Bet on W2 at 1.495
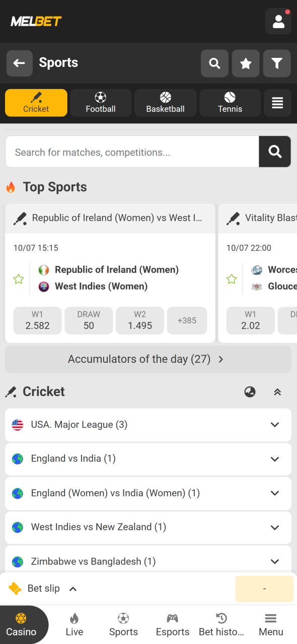The height and width of the screenshot is (644, 297). tap(140, 320)
